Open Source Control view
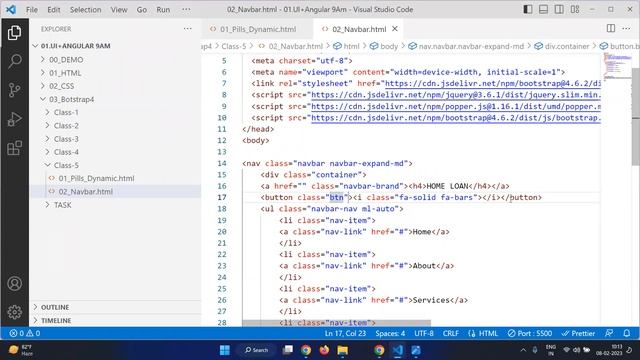Viewport: 640px width, 360px height. 14,90
